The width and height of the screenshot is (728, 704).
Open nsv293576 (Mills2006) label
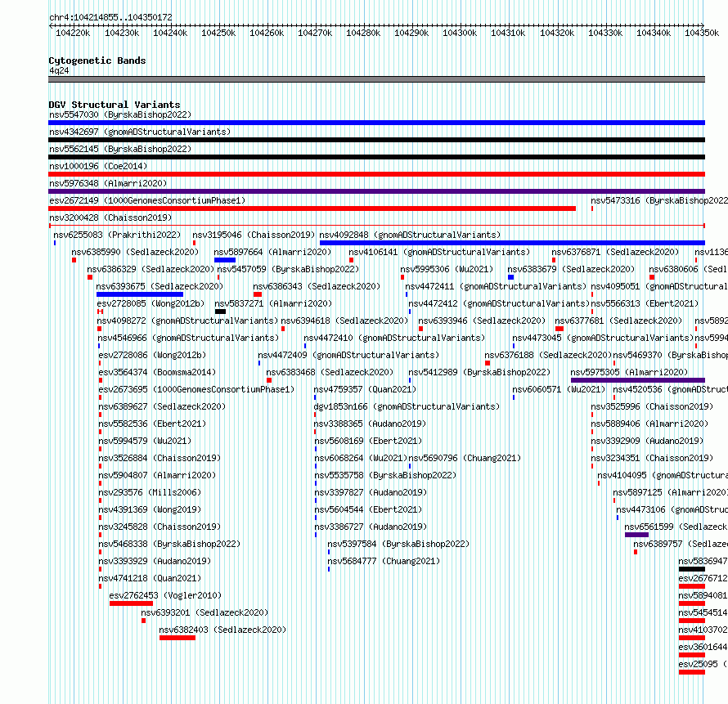[x=150, y=492]
